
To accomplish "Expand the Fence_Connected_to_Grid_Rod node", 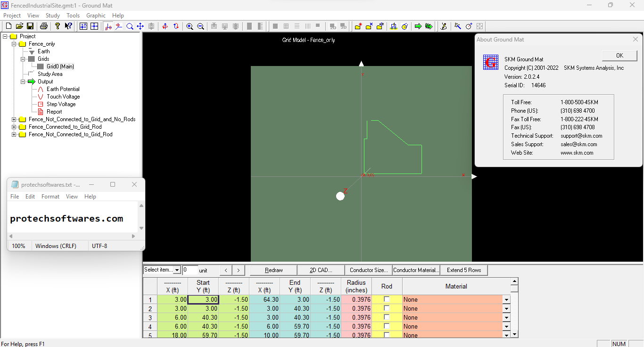I will 14,127.
